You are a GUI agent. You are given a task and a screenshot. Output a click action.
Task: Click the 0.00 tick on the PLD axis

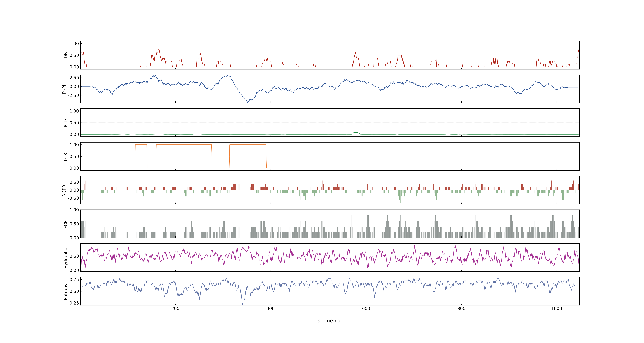(74, 134)
